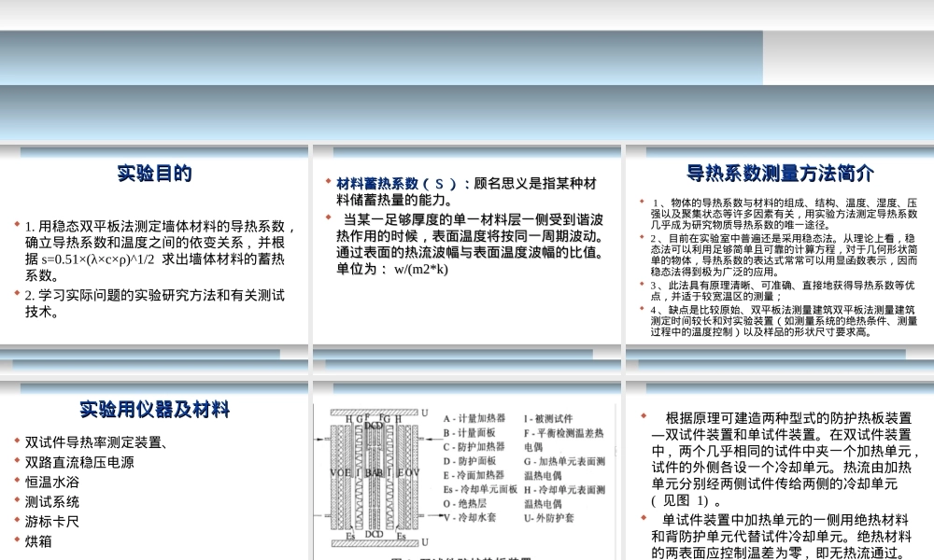
Task: Click the 恒温水浴 list item
Action: [x=51, y=482]
